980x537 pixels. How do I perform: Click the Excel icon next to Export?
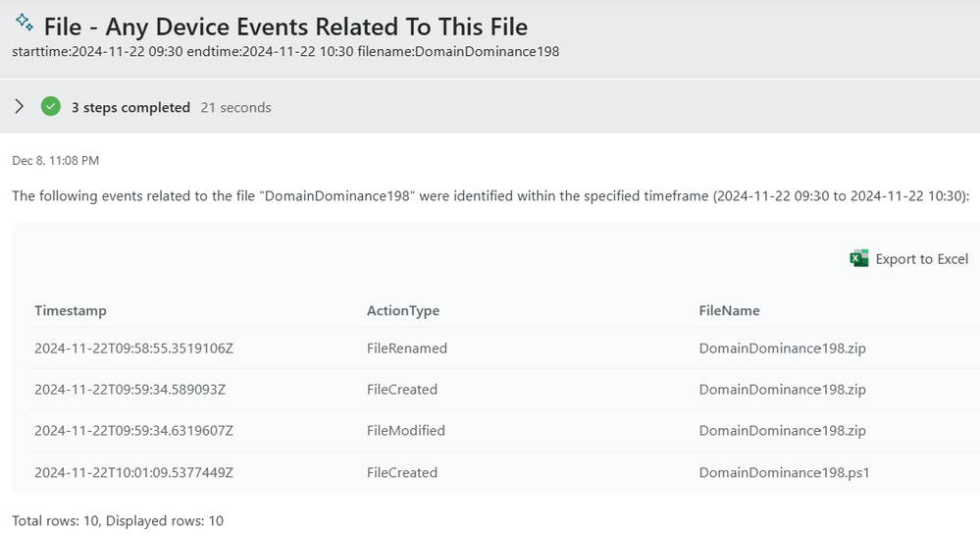[x=859, y=259]
